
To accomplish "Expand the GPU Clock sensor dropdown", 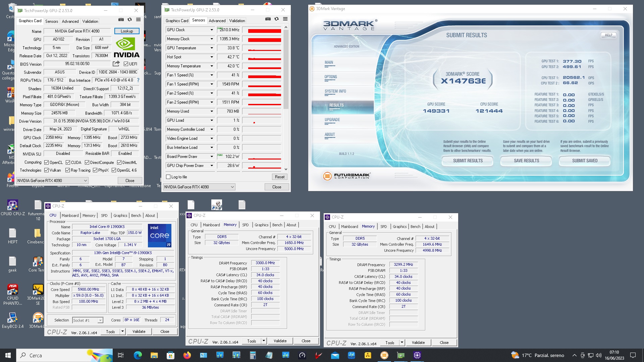I will click(x=212, y=30).
